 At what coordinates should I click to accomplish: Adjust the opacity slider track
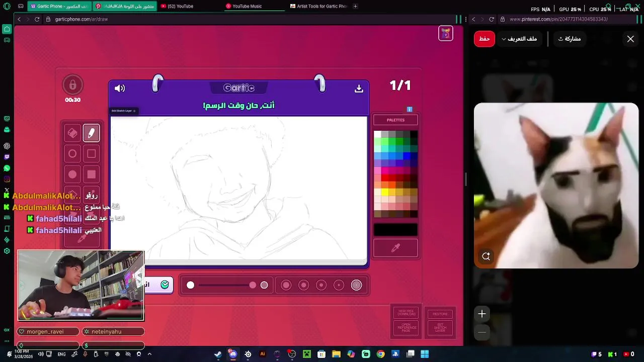tap(225, 285)
